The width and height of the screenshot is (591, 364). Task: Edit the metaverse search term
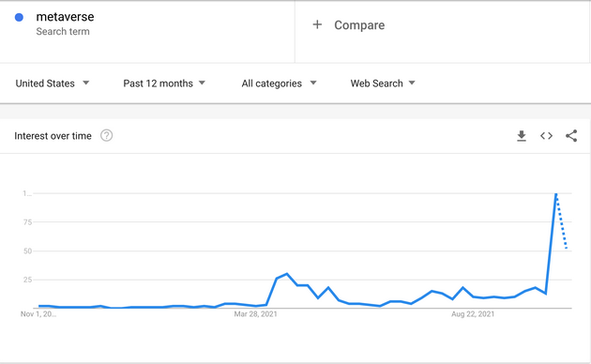(x=65, y=17)
